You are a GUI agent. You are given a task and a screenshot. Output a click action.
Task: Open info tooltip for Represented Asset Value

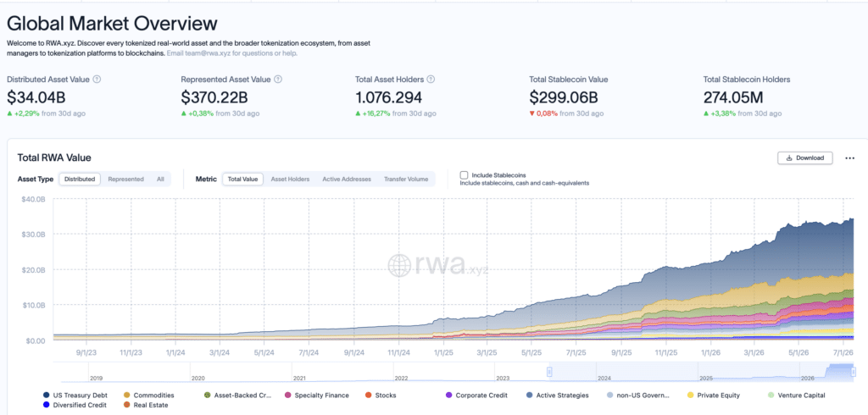click(x=278, y=80)
